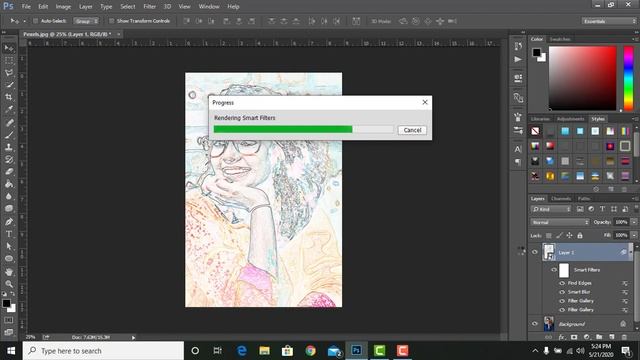Open Find Edges blending options icon
The width and height of the screenshot is (640, 360).
click(624, 283)
